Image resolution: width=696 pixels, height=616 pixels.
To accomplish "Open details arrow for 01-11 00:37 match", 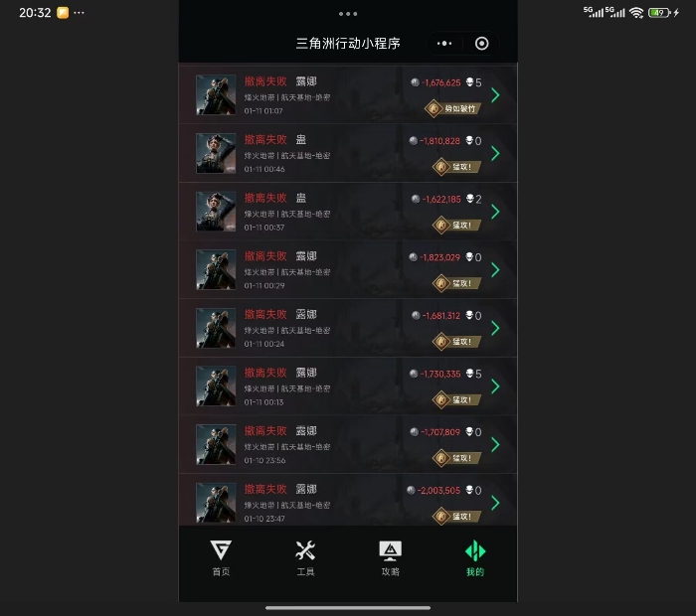I will pos(495,212).
